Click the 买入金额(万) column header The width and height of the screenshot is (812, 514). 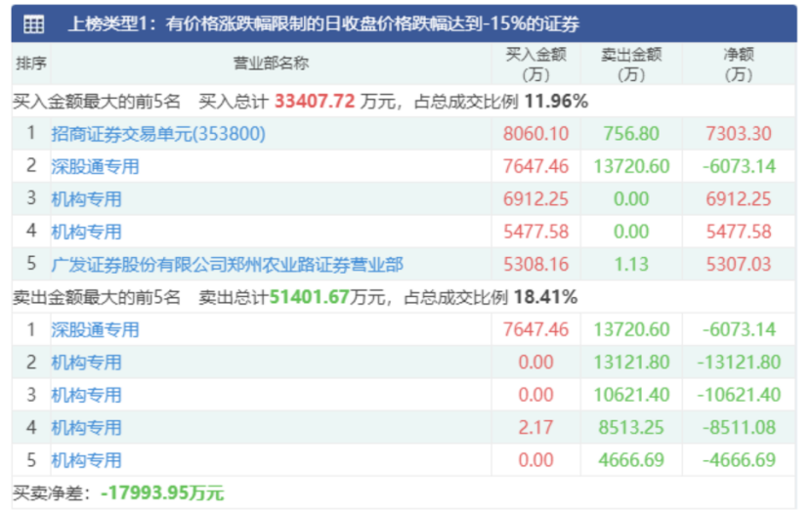click(x=536, y=64)
